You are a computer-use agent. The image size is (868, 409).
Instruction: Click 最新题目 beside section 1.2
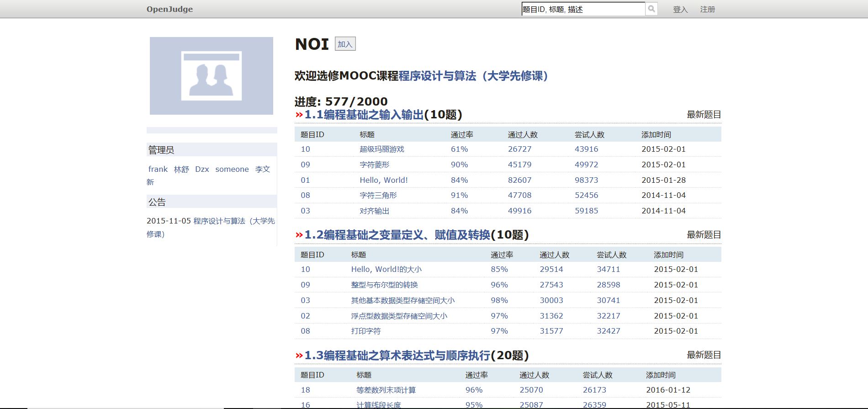point(704,235)
